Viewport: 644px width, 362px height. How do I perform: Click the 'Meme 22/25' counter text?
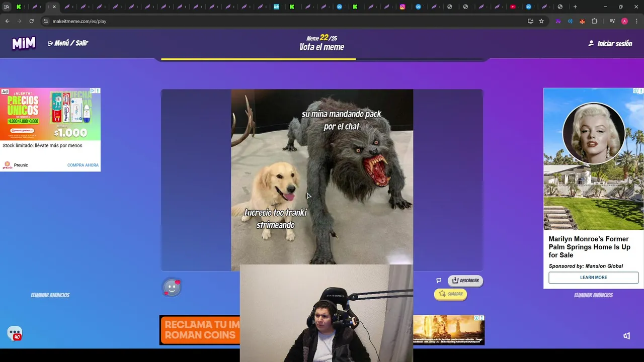322,38
